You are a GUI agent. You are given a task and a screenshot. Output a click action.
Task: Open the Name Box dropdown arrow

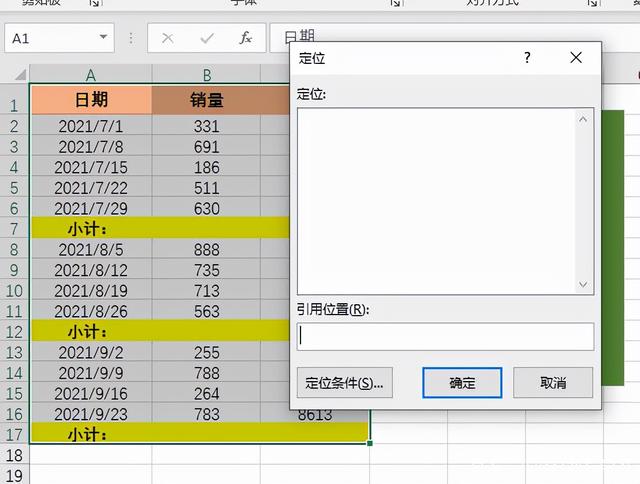[x=103, y=37]
